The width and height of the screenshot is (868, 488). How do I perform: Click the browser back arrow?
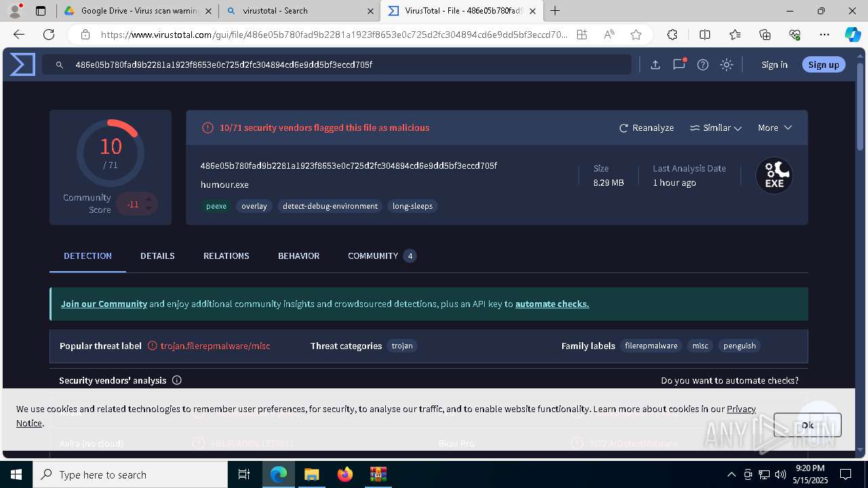[19, 35]
